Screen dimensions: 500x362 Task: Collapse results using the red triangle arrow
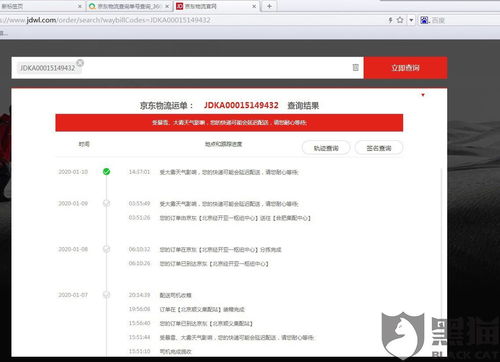pos(423,95)
